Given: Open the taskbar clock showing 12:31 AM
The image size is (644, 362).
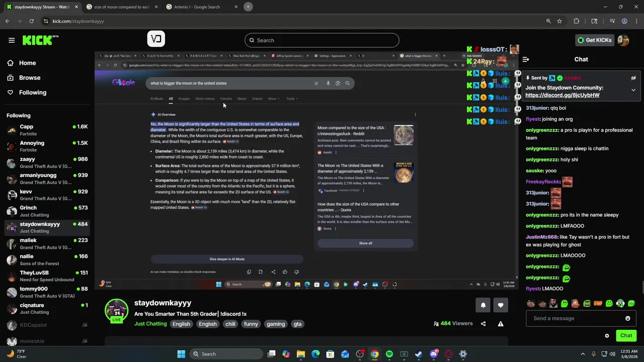Looking at the screenshot, I should (628, 354).
